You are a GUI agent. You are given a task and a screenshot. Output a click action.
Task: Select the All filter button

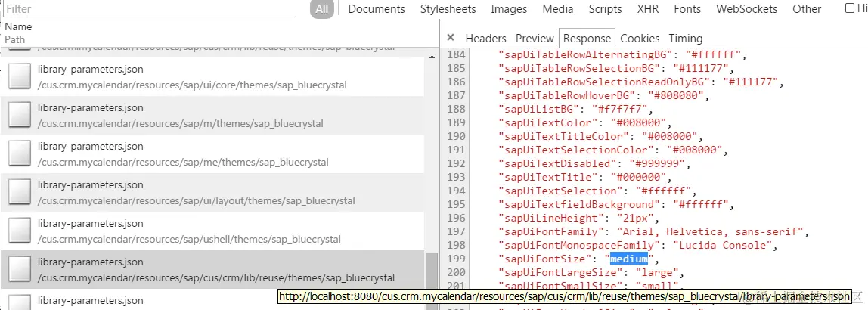tap(321, 9)
